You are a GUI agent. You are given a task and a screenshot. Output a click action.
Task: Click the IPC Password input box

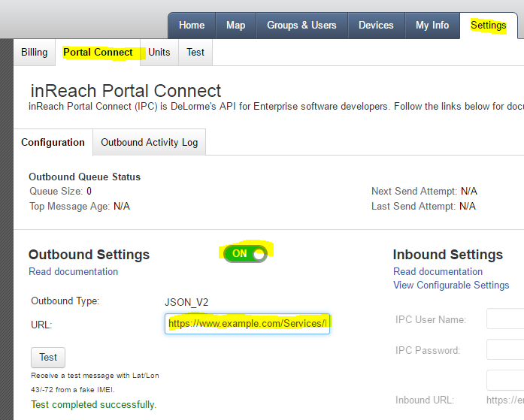click(505, 350)
